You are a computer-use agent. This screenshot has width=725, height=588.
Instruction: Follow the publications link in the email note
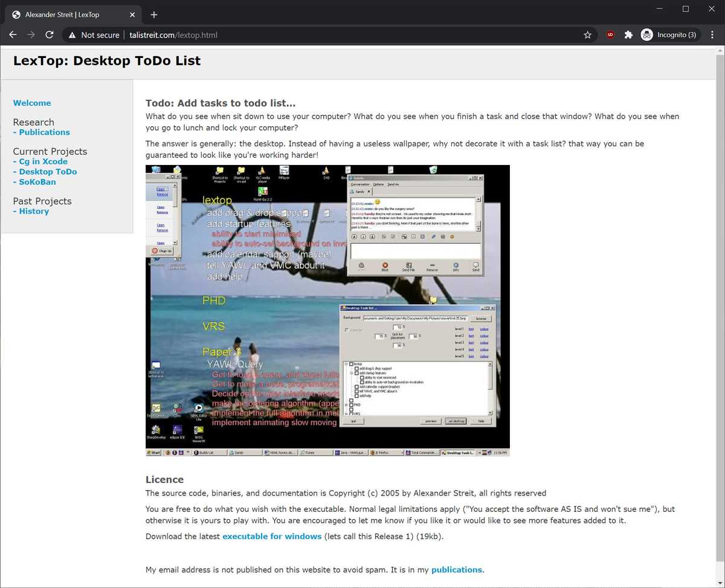[x=457, y=570]
